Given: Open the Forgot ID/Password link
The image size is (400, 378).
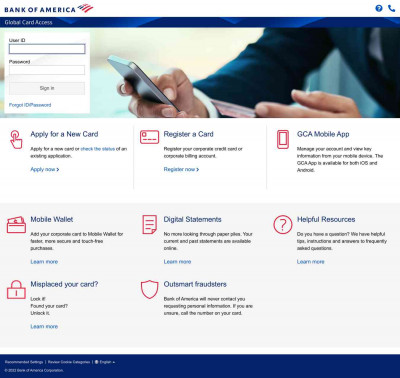Looking at the screenshot, I should [x=30, y=105].
